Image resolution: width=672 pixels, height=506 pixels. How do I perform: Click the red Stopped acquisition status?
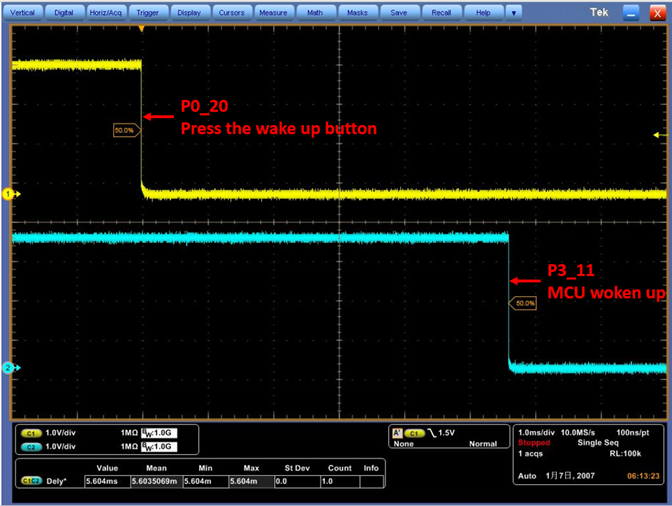534,443
